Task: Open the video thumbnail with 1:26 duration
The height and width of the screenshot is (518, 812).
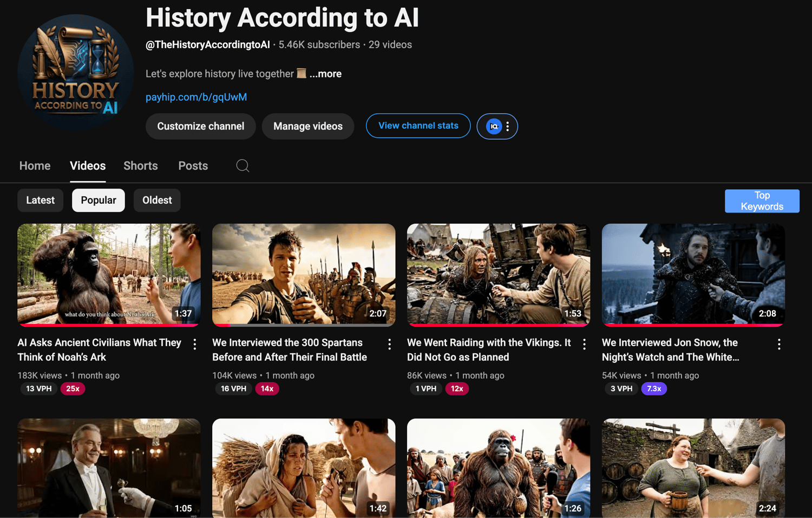Action: pyautogui.click(x=499, y=468)
